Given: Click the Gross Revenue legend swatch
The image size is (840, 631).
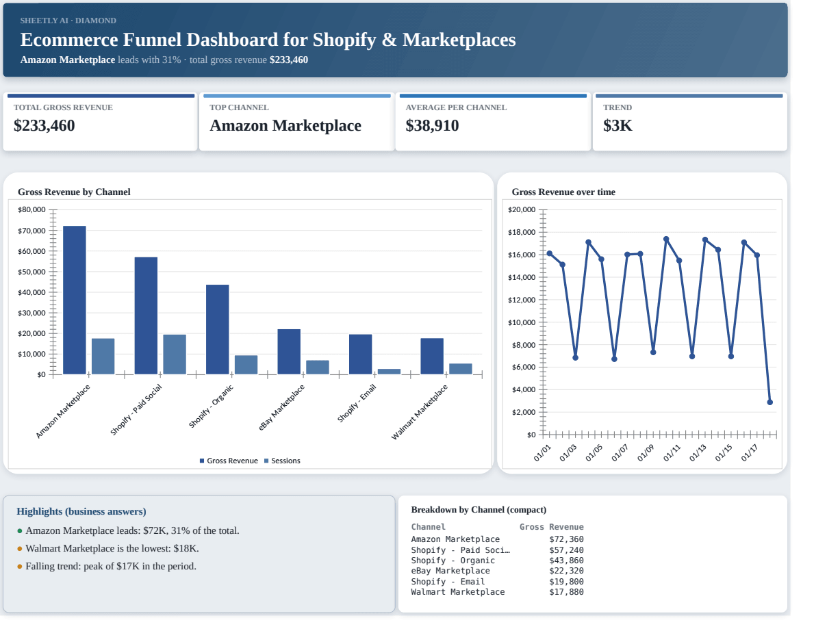Looking at the screenshot, I should [x=202, y=461].
